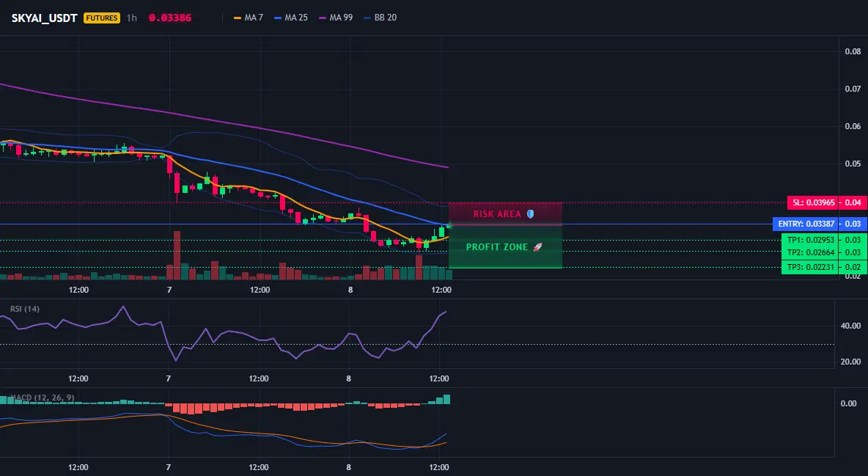Click the blue 0.03 tag beside ENTRY
The width and height of the screenshot is (868, 476).
(853, 224)
